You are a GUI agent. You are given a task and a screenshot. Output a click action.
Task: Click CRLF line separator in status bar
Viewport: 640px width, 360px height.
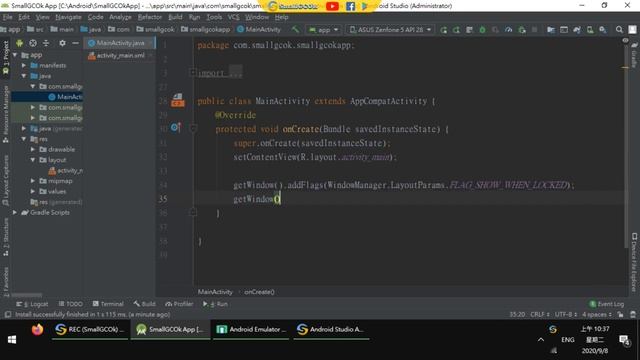click(x=540, y=314)
